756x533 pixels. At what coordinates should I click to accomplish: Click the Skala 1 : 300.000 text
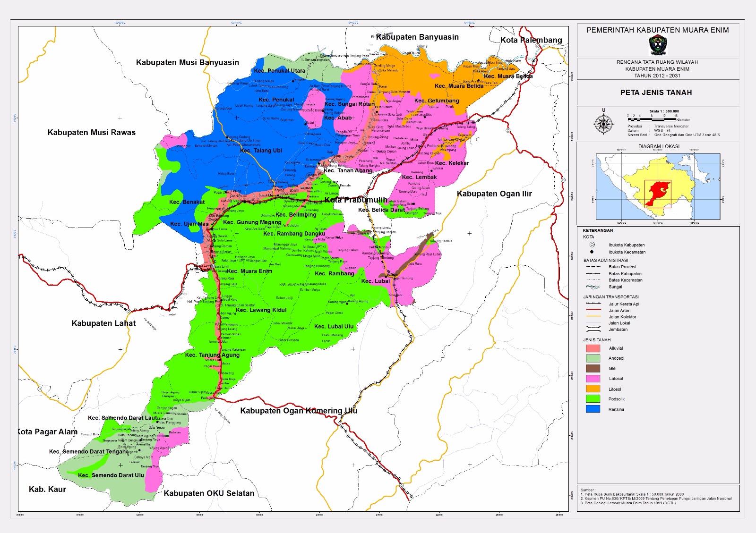click(664, 111)
